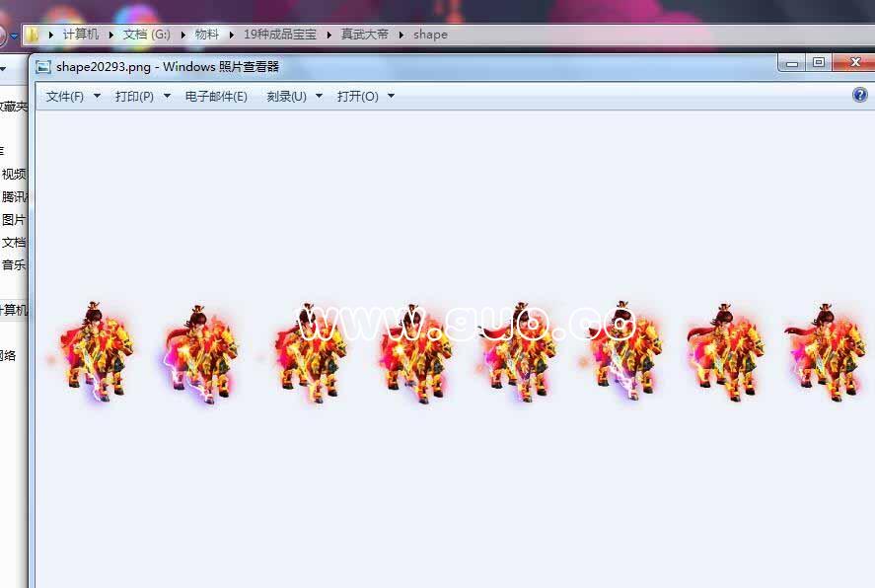875x588 pixels.
Task: Open the 文件(F) menu
Action: click(x=65, y=97)
